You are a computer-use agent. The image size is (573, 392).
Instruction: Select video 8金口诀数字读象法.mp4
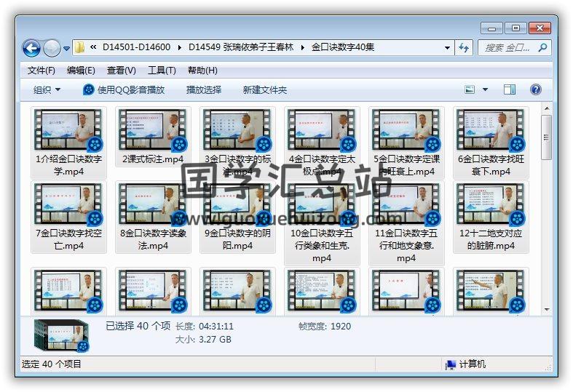coord(153,217)
